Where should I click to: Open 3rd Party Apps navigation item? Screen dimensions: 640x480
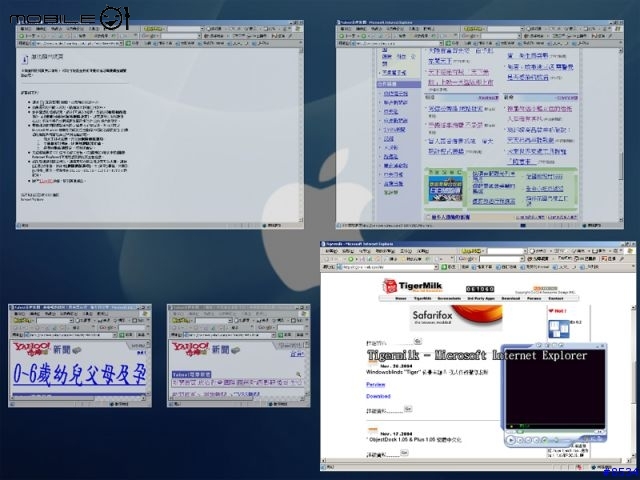pos(481,298)
